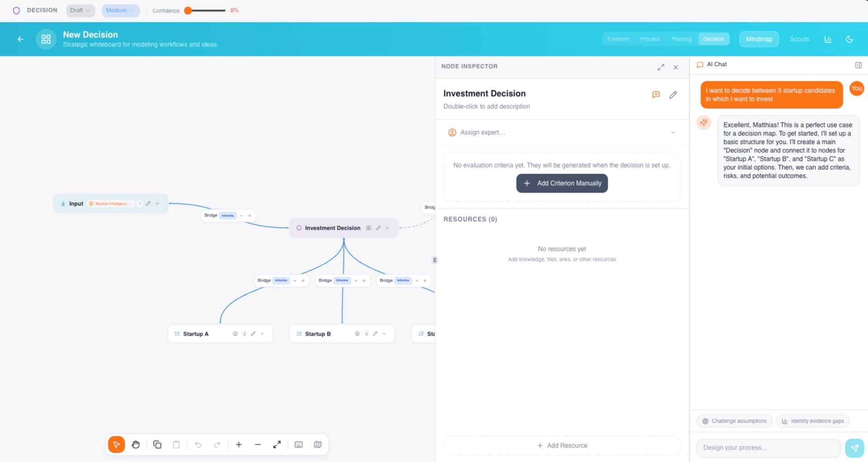The width and height of the screenshot is (868, 462).
Task: Select Identify evidence gaps suggestion
Action: (x=813, y=421)
